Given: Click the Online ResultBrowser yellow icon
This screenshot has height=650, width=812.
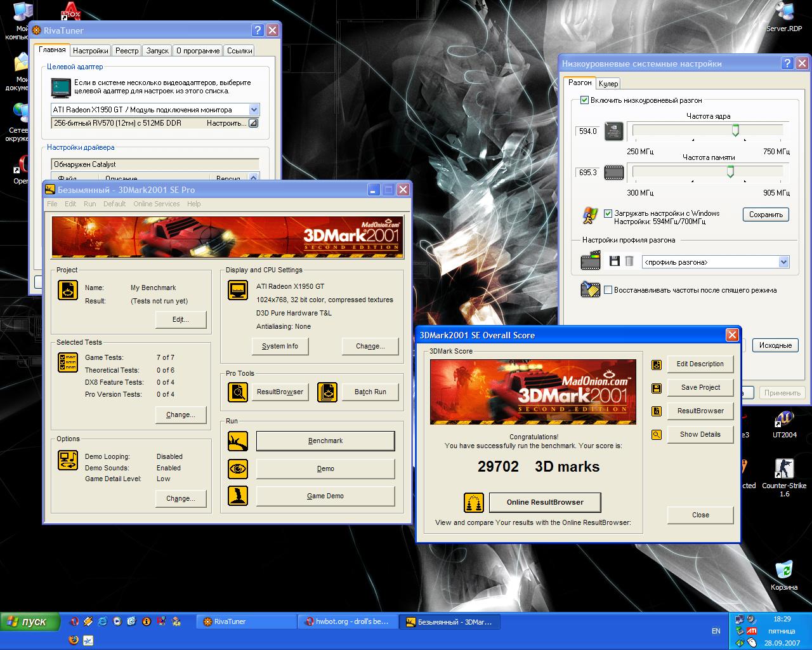Looking at the screenshot, I should (x=474, y=502).
